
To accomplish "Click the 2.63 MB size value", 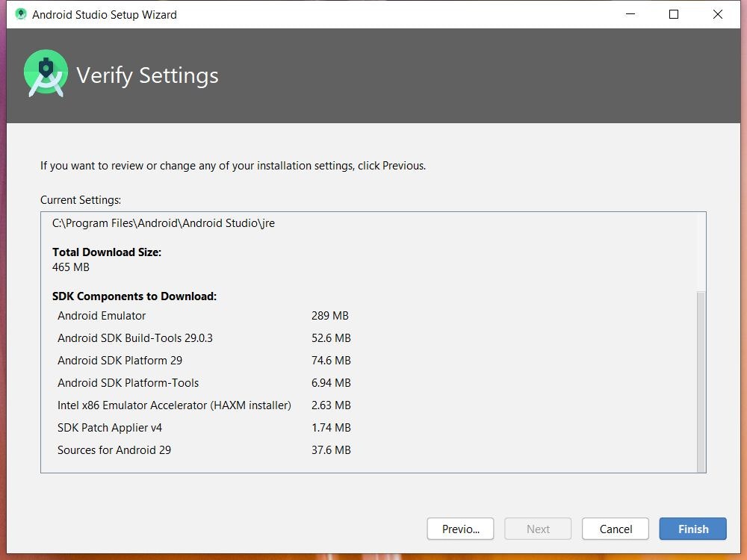I will pos(331,405).
